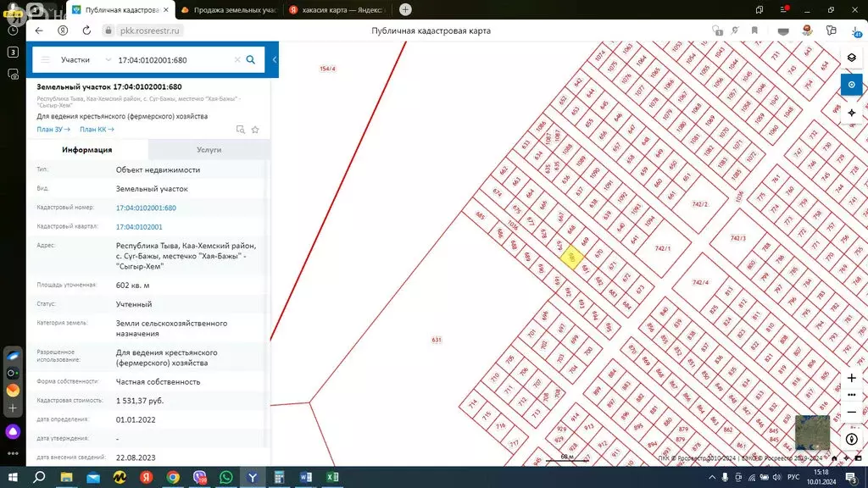868x488 pixels.
Task: Click the fullscreen window icon at map bottom
Action: pos(858,458)
